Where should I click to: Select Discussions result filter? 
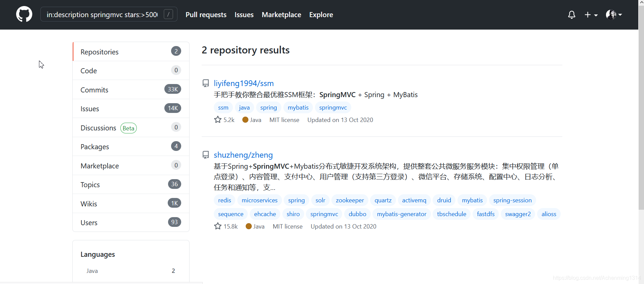(x=131, y=128)
